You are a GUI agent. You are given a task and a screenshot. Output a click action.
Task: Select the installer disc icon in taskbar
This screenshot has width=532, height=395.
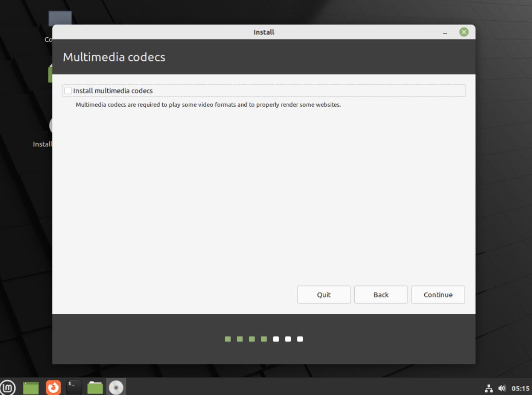point(116,387)
